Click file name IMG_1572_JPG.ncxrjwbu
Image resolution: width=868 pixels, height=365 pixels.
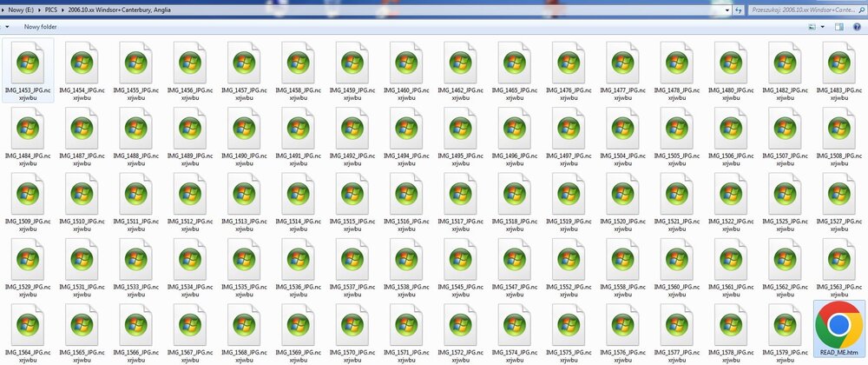click(x=461, y=355)
